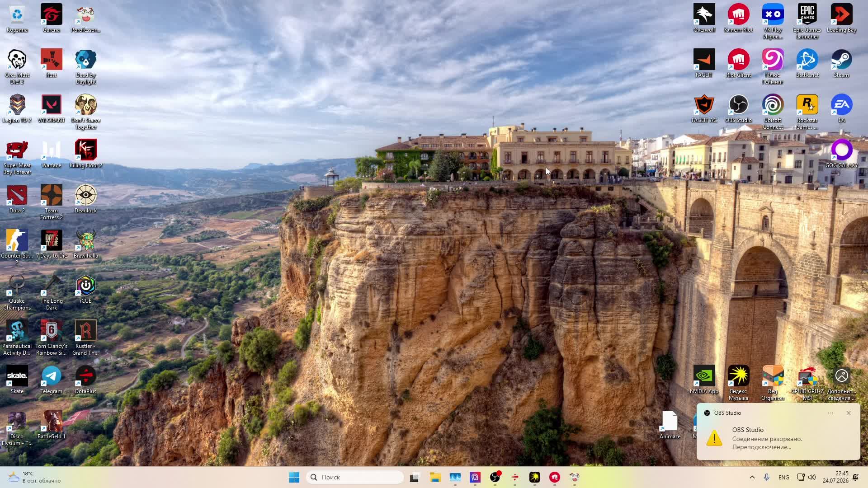Select the DotaPlus shortcut
Image resolution: width=868 pixels, height=488 pixels.
tap(85, 380)
